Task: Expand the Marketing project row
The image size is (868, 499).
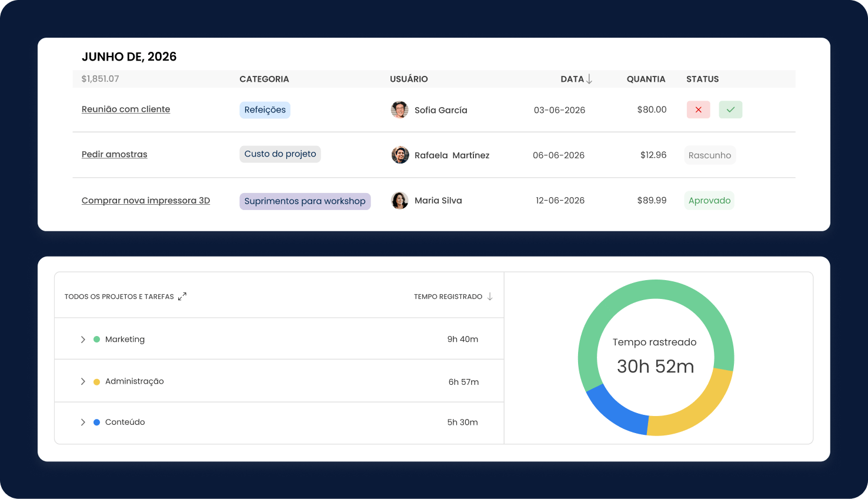Action: (83, 340)
